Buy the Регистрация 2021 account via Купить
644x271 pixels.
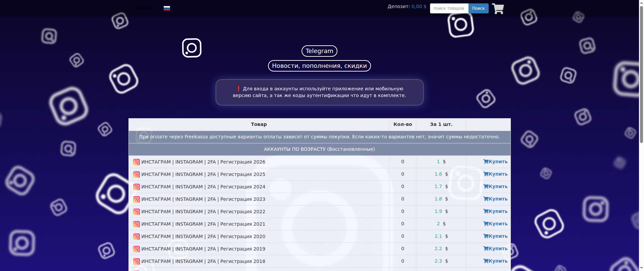495,224
